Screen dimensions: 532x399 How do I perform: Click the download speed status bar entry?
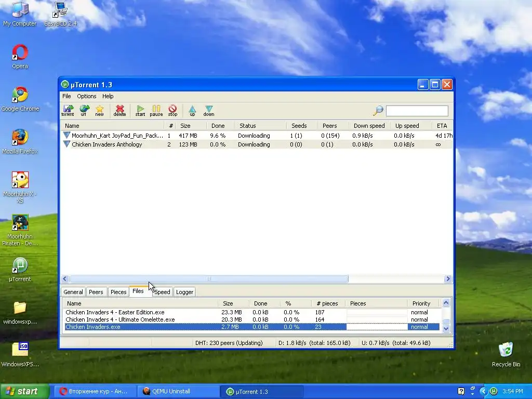tap(314, 343)
